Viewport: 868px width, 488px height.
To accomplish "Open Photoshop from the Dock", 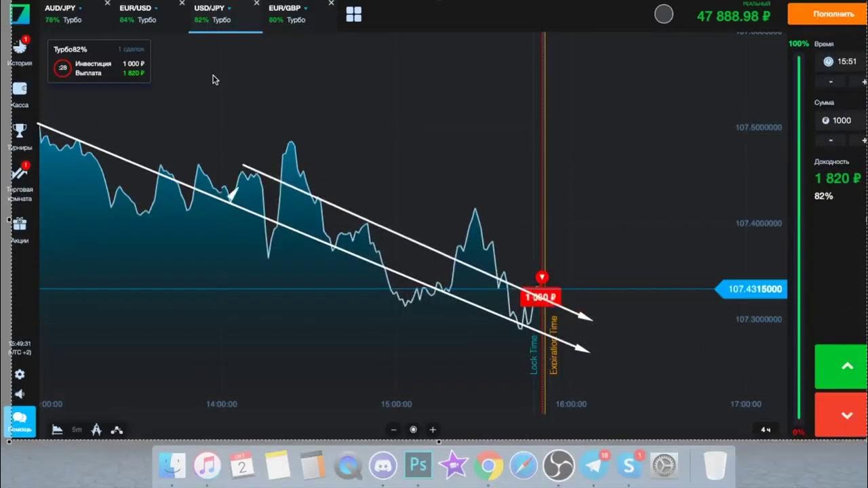I will point(418,466).
